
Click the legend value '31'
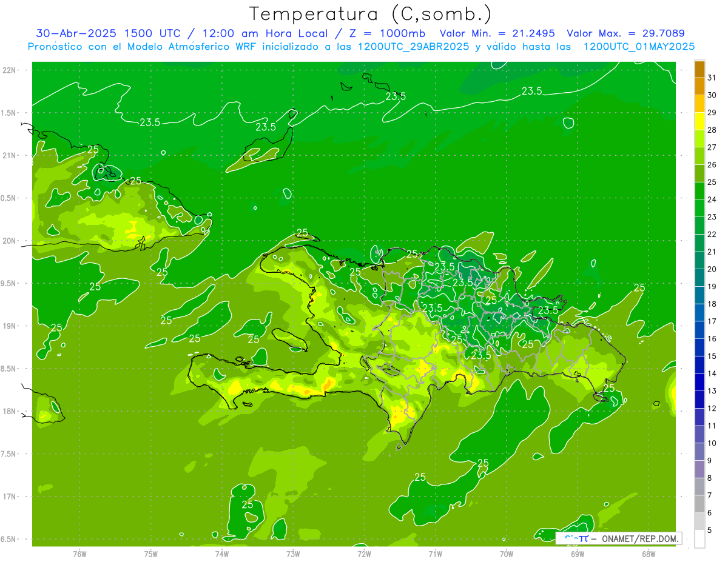(x=712, y=77)
